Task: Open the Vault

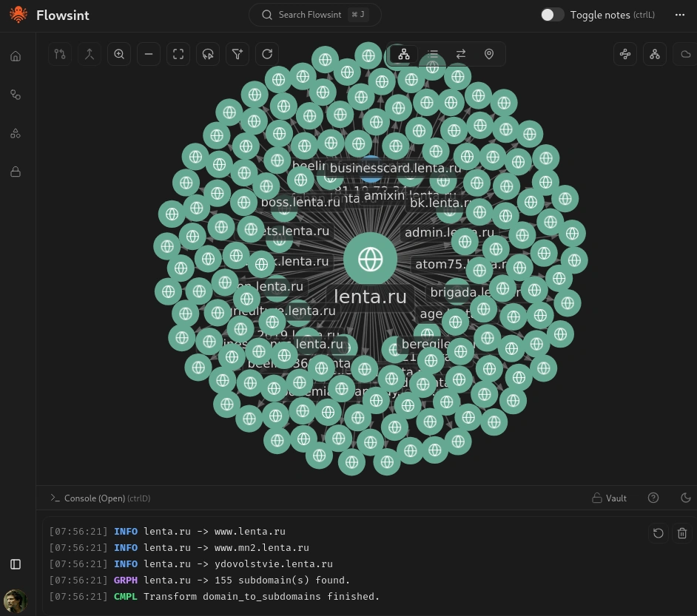Action: click(609, 498)
